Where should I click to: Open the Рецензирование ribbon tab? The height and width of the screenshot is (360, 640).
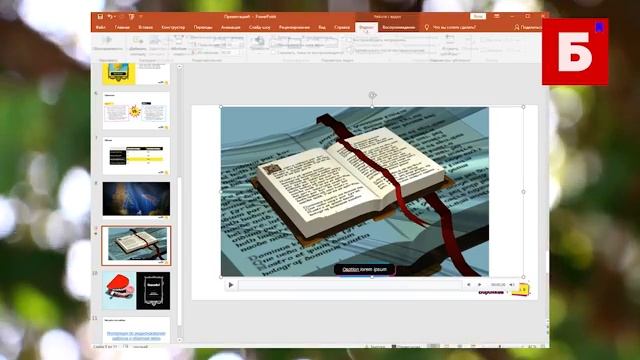(x=294, y=27)
